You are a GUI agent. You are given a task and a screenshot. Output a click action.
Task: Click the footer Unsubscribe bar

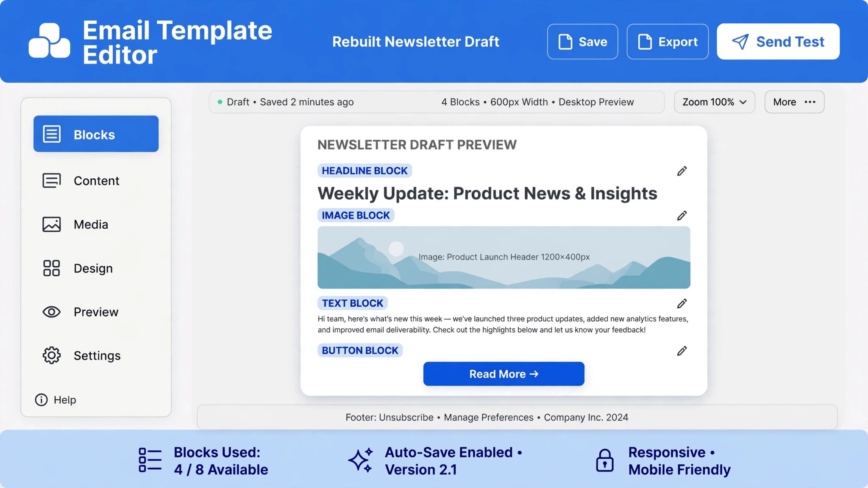[x=517, y=417]
